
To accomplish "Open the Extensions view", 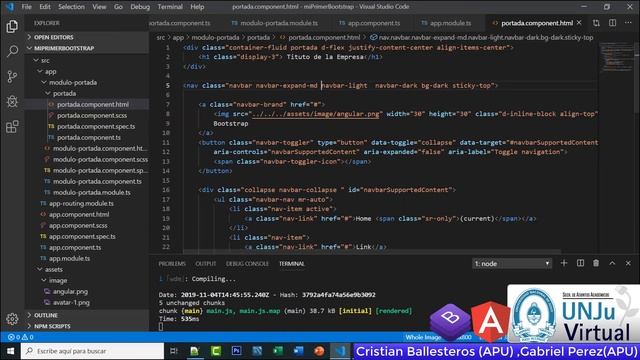I will [x=12, y=127].
